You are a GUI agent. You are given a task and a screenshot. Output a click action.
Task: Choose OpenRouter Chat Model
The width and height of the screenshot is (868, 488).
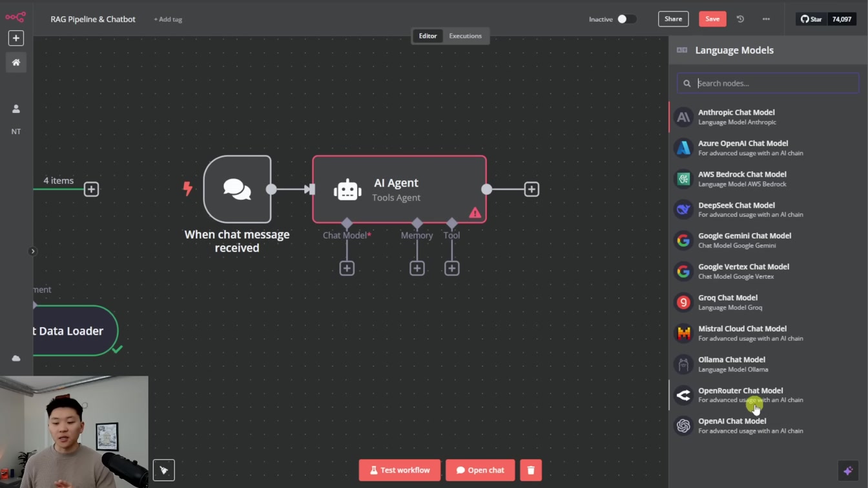768,395
